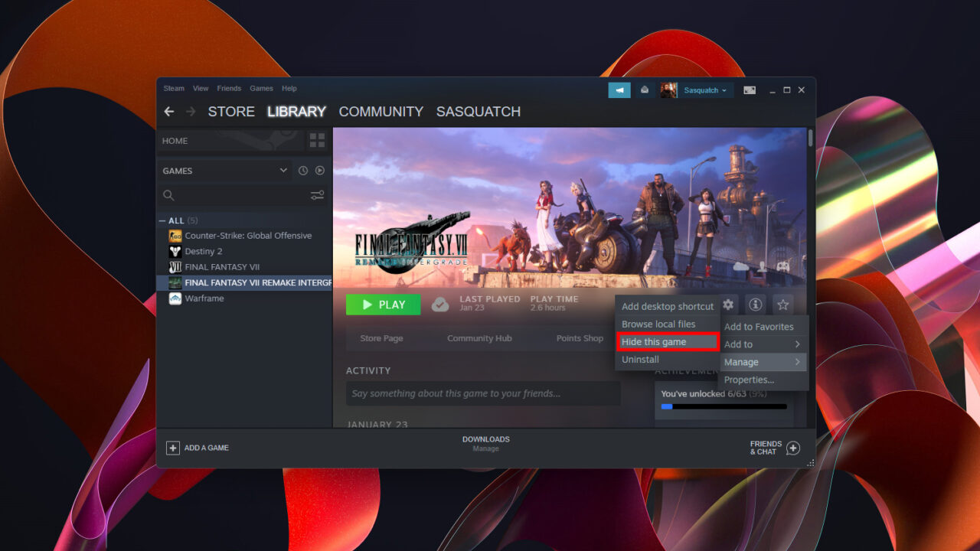Screen dimensions: 980x551
Task: Open the game settings gear icon
Action: tap(728, 304)
